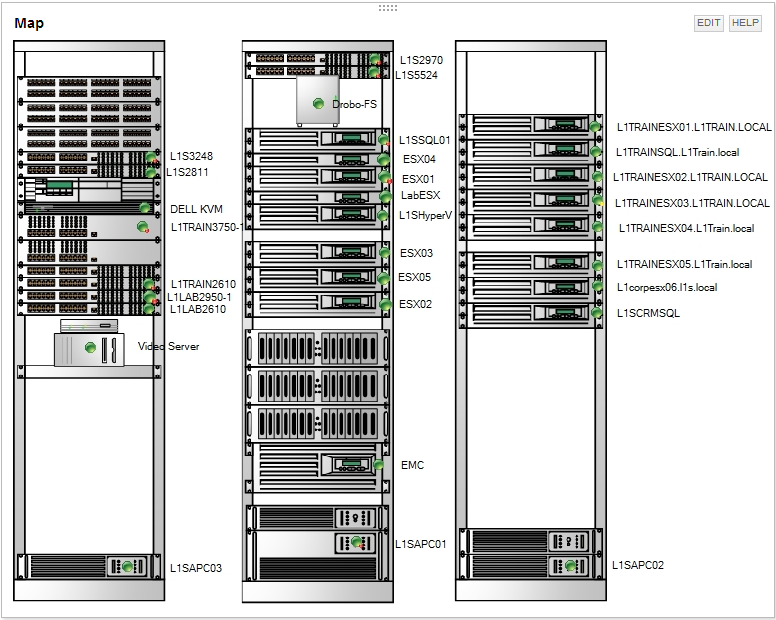Viewport: 776px width, 620px height.
Task: Click the L1S2970 label
Action: [422, 60]
